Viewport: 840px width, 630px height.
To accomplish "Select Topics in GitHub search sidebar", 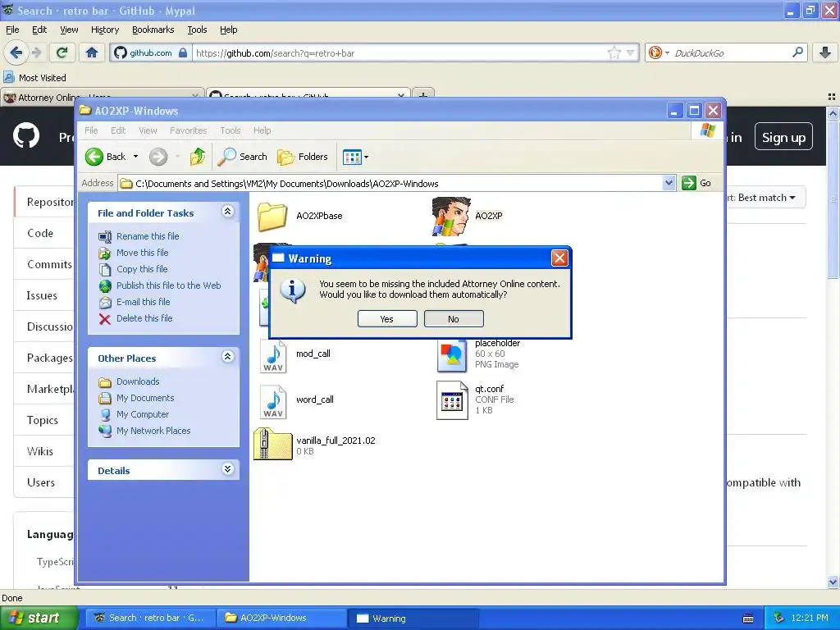I will [x=43, y=420].
